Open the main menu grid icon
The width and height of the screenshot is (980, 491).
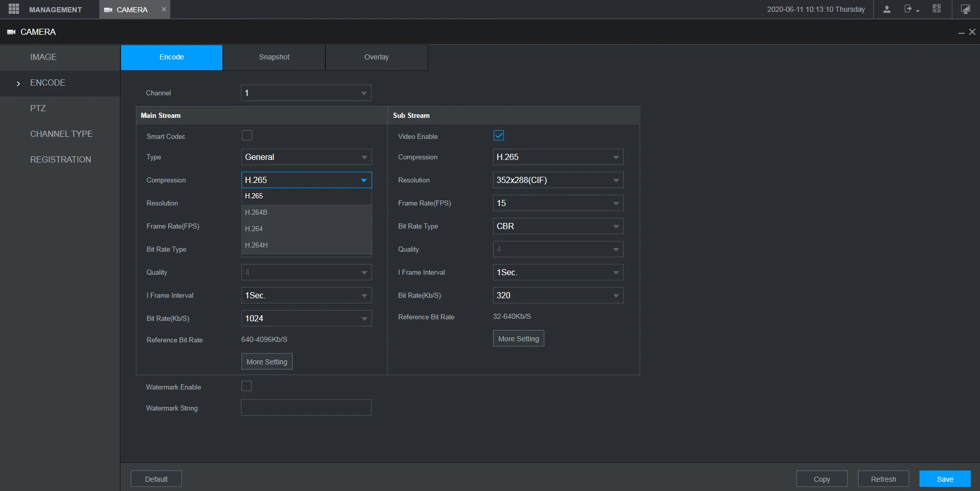coord(14,9)
